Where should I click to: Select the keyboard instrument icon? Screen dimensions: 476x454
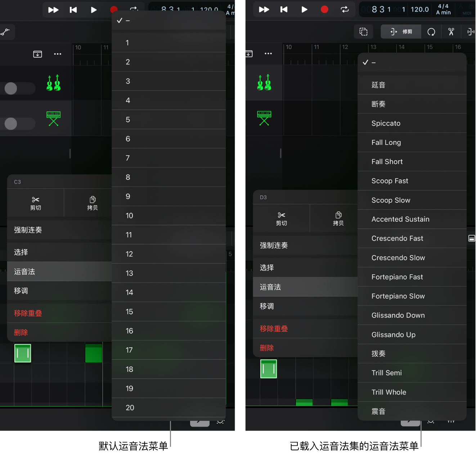tap(53, 118)
